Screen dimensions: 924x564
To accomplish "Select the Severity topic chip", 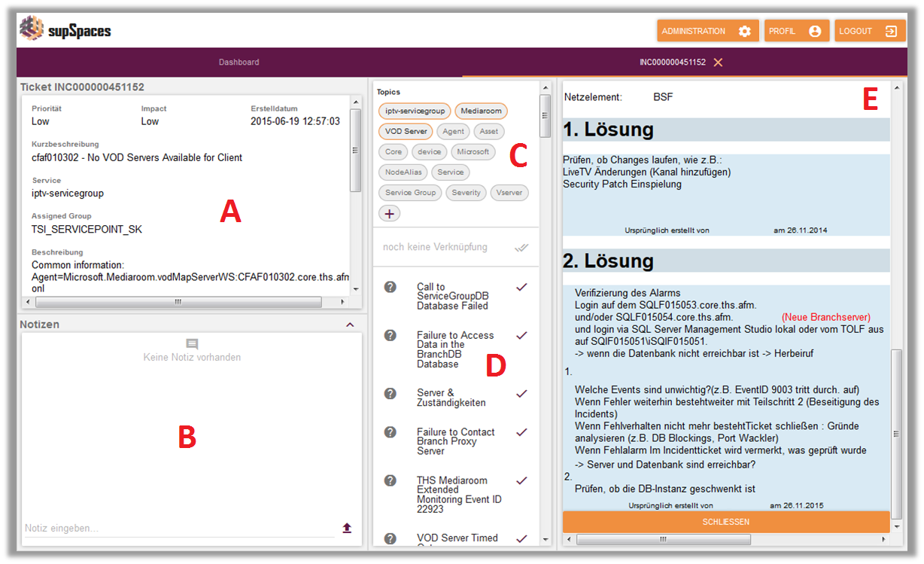I will 466,193.
